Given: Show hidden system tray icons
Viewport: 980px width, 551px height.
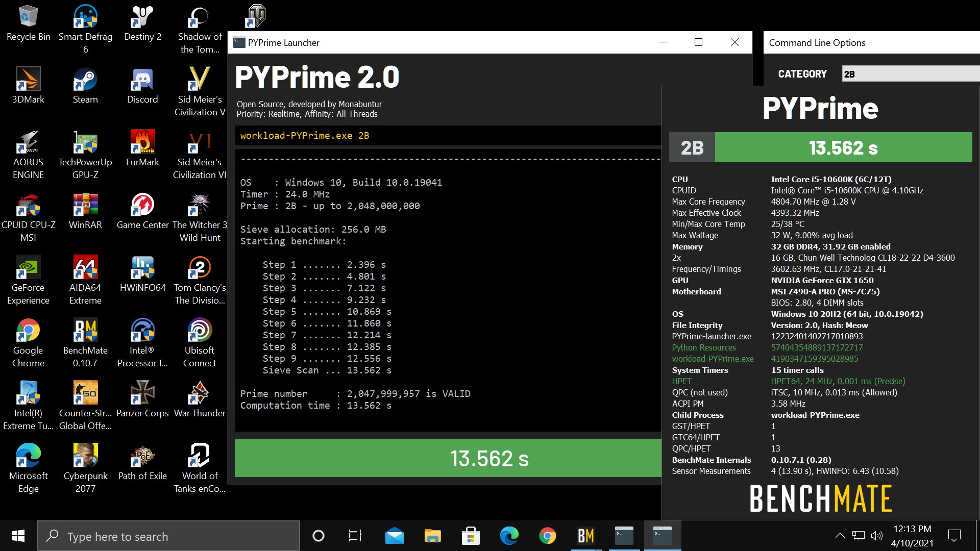Looking at the screenshot, I should pyautogui.click(x=840, y=536).
